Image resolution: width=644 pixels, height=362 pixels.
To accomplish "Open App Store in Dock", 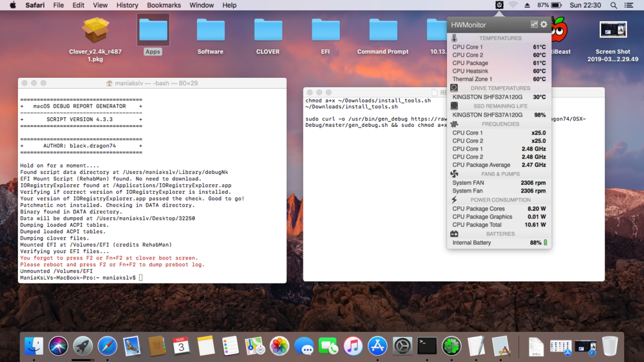I will (x=377, y=346).
